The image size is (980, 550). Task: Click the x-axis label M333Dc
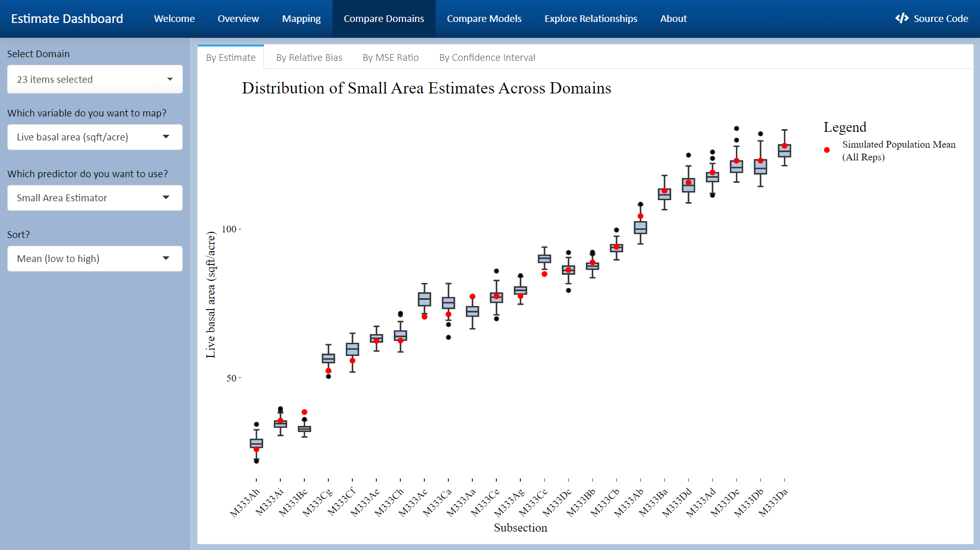coord(557,503)
